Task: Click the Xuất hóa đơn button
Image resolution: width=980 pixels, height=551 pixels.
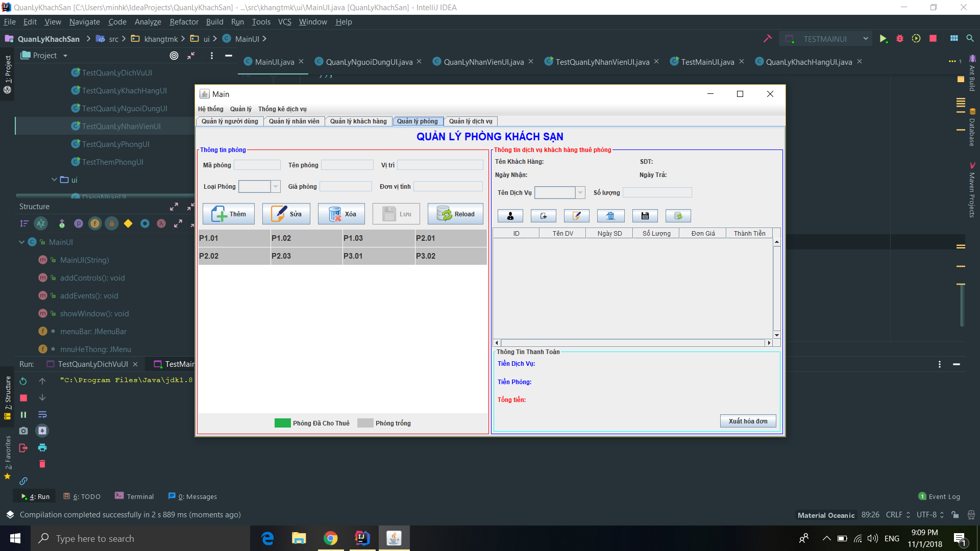Action: pos(748,421)
